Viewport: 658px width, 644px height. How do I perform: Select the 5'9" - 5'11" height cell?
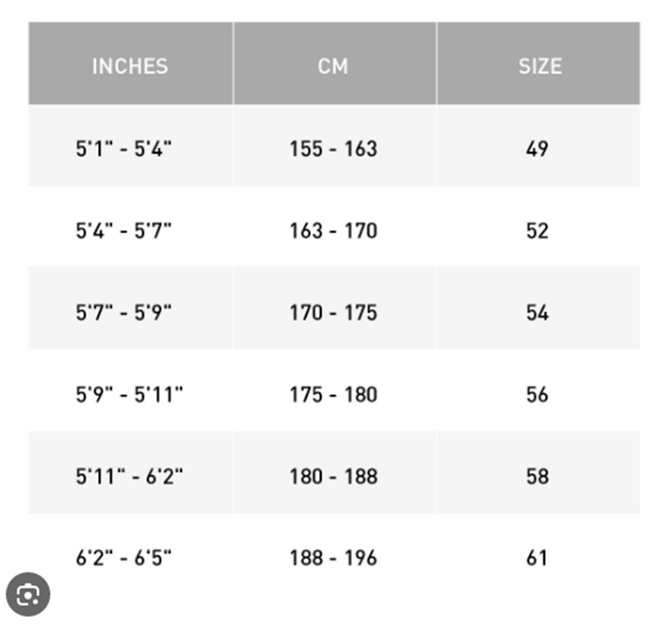click(x=129, y=395)
